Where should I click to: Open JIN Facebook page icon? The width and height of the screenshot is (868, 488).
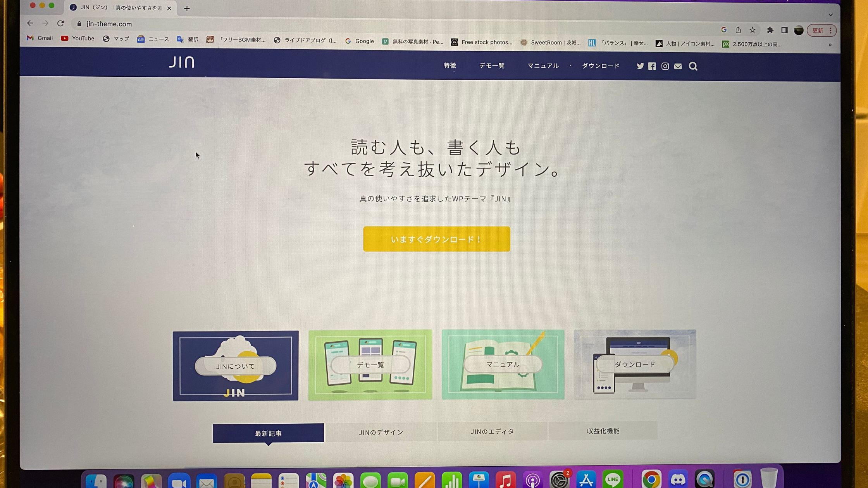[x=652, y=66]
